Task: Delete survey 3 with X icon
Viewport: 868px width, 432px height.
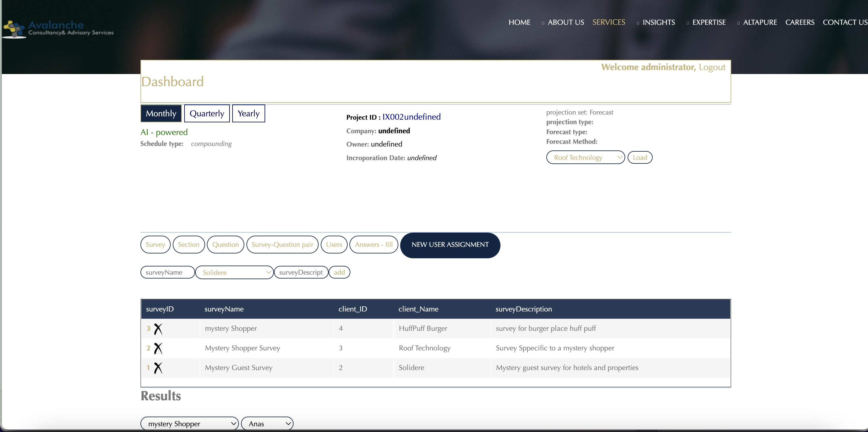Action: coord(158,329)
